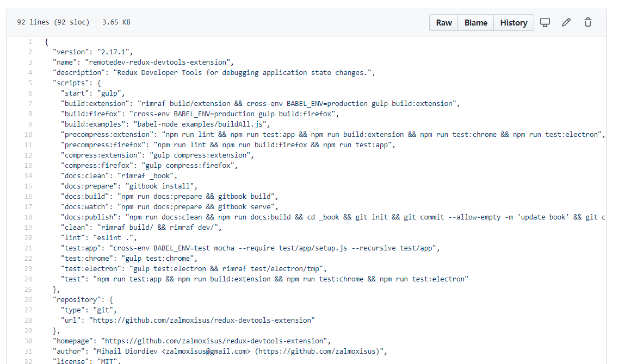Click the "homepage" line text
The height and width of the screenshot is (364, 631).
click(191, 341)
